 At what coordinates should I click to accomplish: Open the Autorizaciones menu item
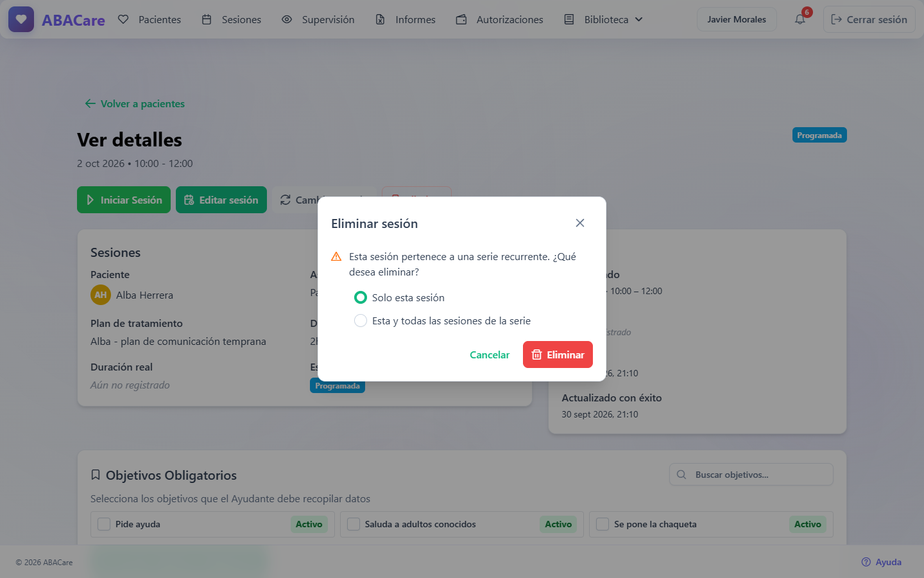(500, 19)
